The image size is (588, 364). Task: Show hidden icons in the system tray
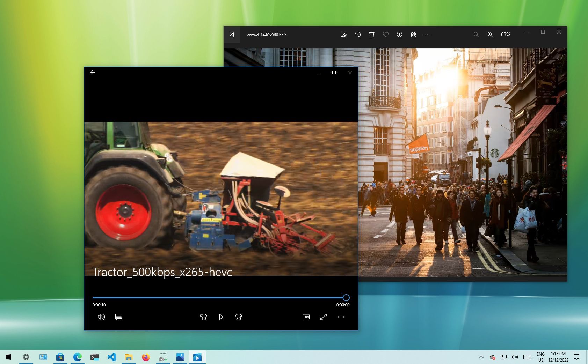pyautogui.click(x=481, y=357)
